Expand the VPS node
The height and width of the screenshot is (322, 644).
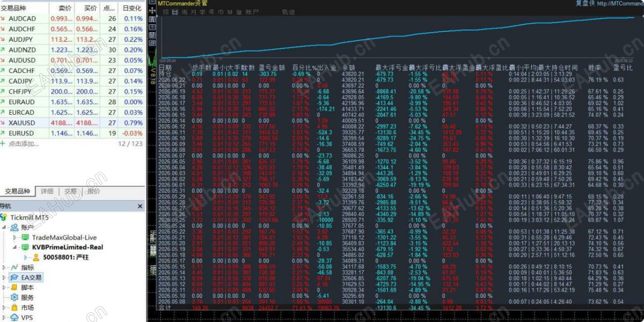pyautogui.click(x=5, y=318)
